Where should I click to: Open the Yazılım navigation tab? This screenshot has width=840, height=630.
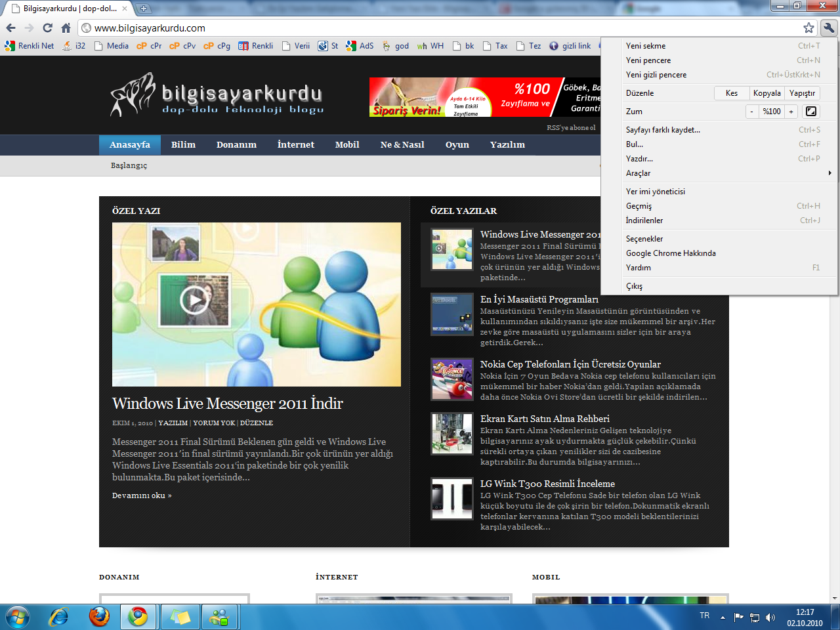point(507,145)
